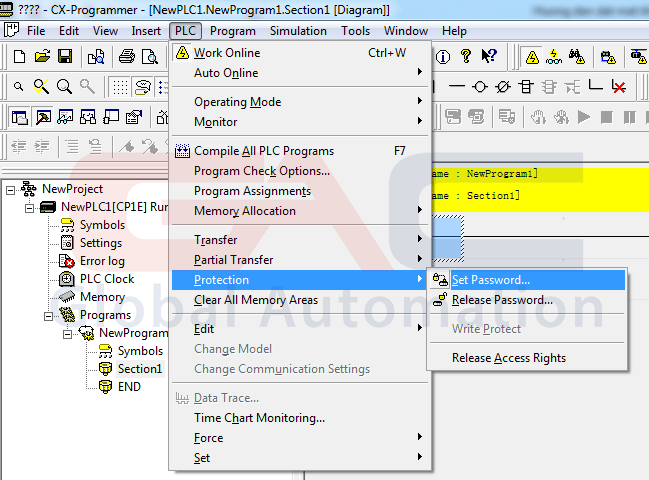
Task: Click the New Closed Coil tool
Action: [503, 86]
